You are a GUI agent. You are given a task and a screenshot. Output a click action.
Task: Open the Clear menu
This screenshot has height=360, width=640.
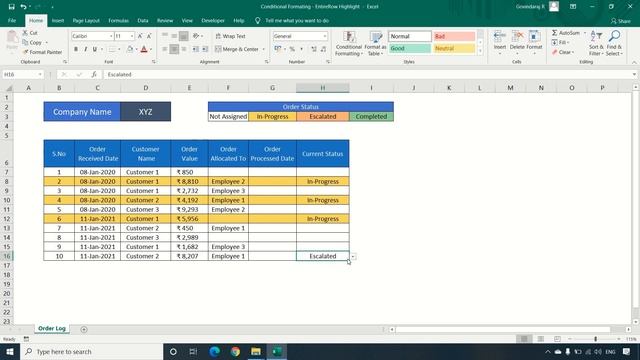[563, 52]
